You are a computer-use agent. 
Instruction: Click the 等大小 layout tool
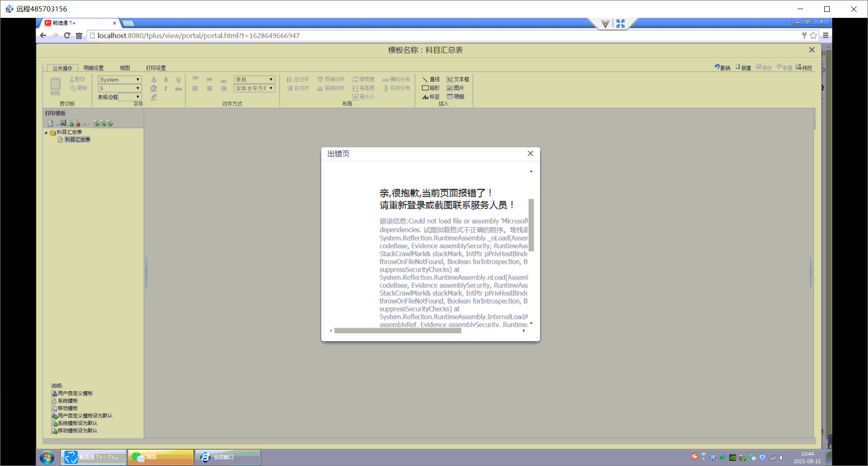[363, 97]
